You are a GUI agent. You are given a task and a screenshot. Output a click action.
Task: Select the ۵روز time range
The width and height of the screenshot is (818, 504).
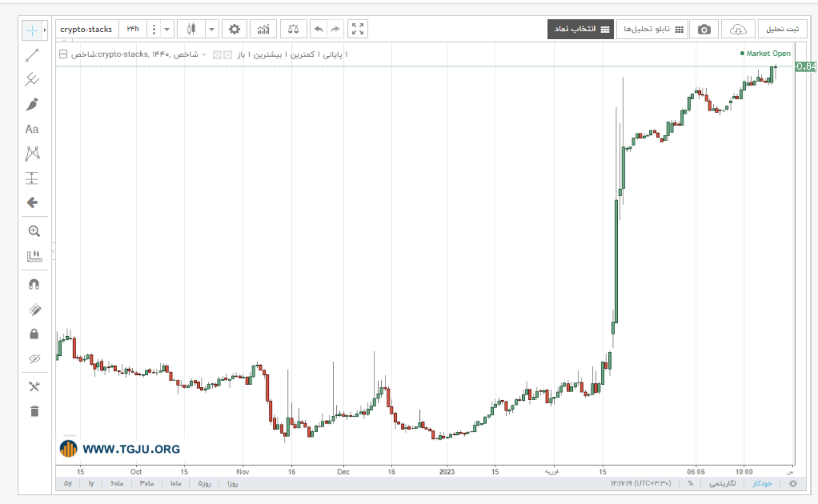click(204, 483)
